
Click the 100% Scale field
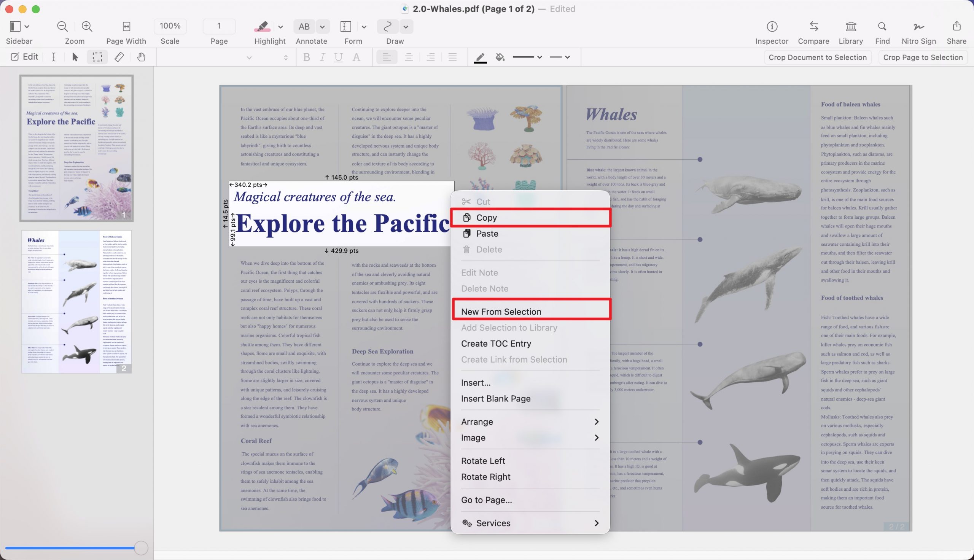(x=170, y=26)
